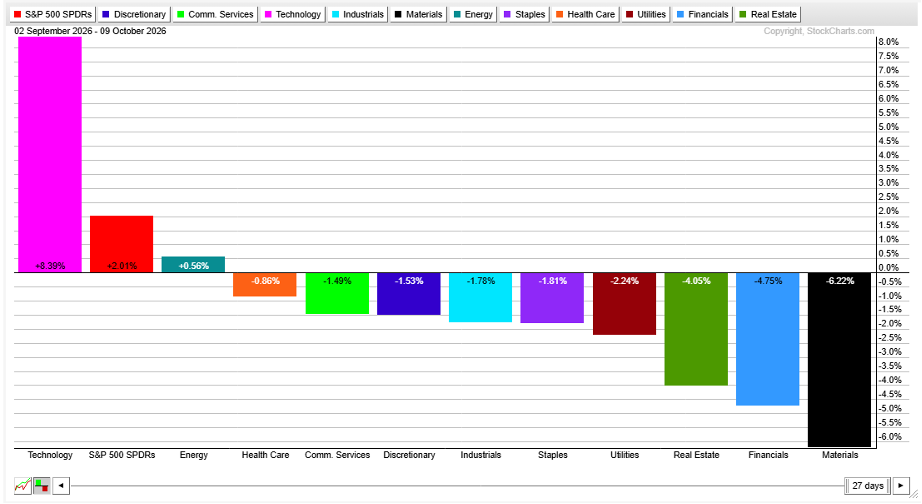Click the purple Staples bar
Viewport: 922px width, 504px height.
pyautogui.click(x=553, y=298)
